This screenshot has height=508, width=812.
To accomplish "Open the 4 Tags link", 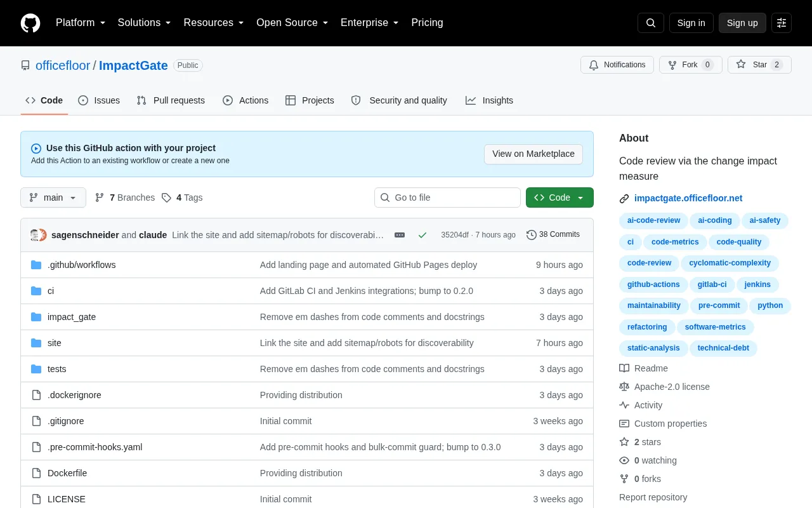I will [182, 197].
